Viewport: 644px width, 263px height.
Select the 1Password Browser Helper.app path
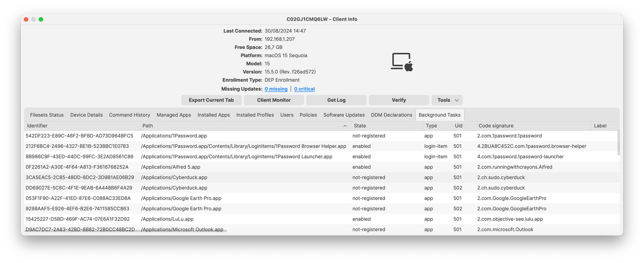click(244, 146)
